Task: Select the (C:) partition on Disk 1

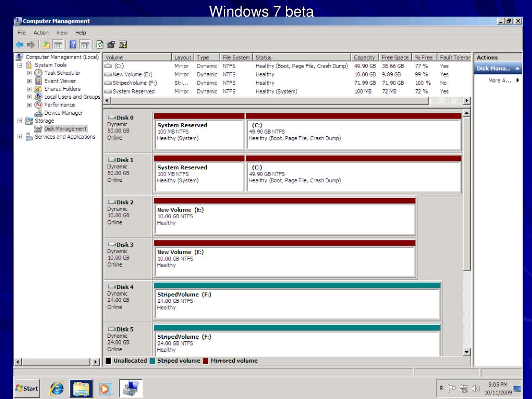Action: pyautogui.click(x=353, y=175)
